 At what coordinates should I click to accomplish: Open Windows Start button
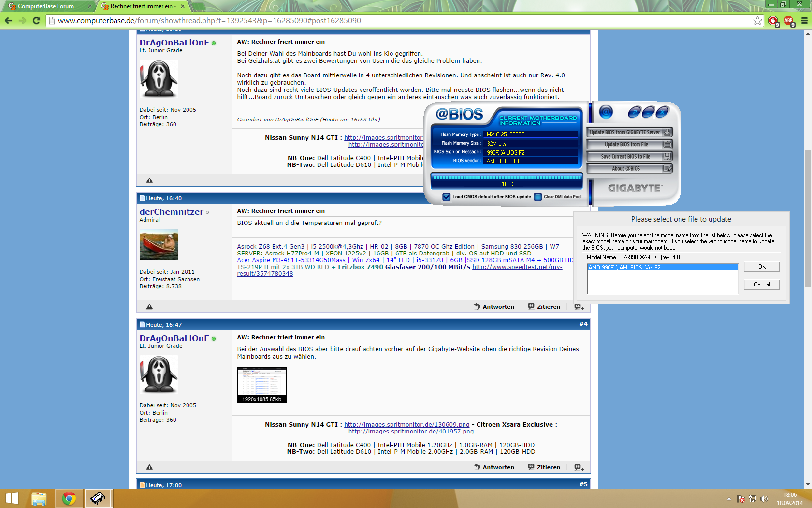coord(12,498)
